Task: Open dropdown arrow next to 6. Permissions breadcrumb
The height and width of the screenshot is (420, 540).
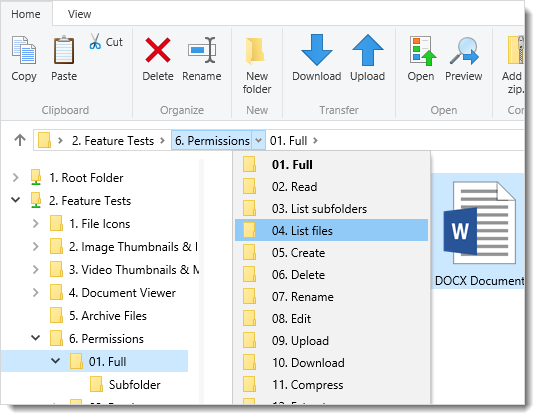Action: coord(259,140)
